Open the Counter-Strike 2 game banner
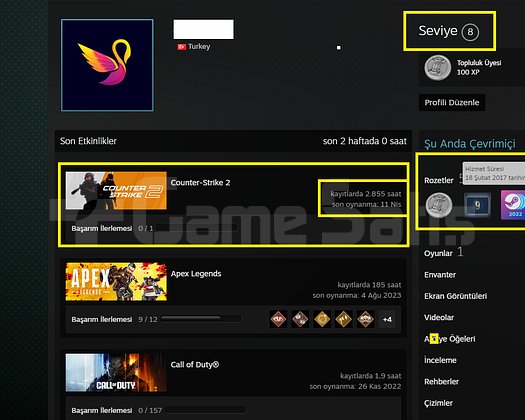The height and width of the screenshot is (420, 525). pyautogui.click(x=116, y=191)
